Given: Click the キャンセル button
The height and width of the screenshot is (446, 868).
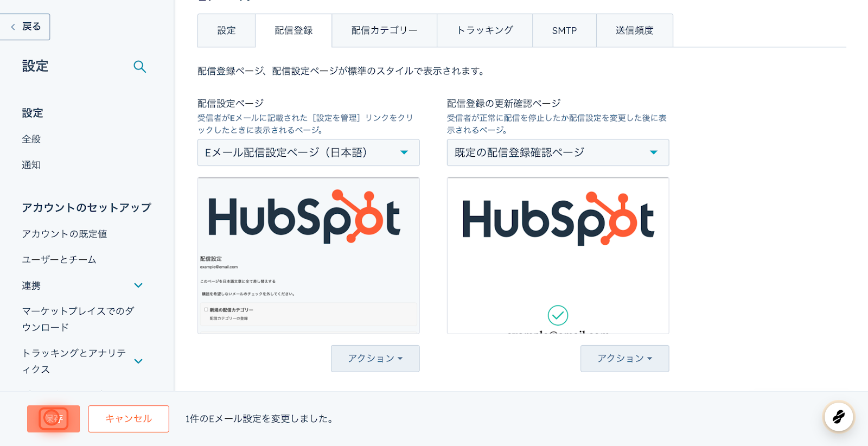Looking at the screenshot, I should (x=129, y=419).
